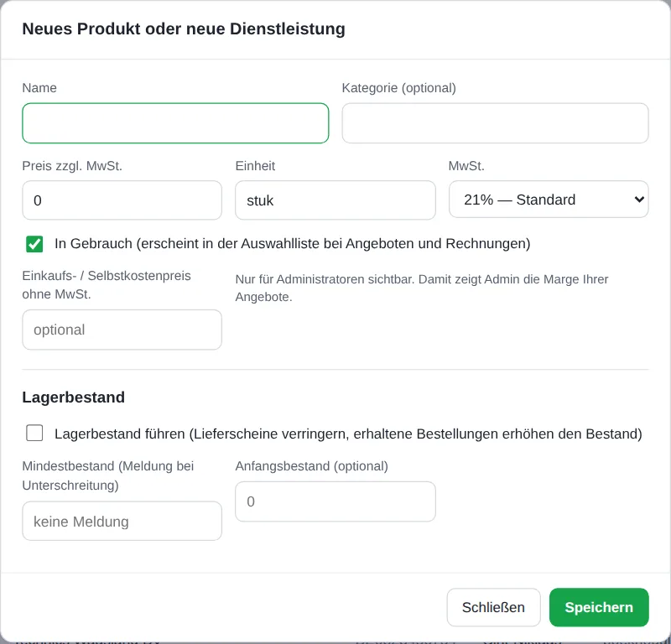Image resolution: width=671 pixels, height=644 pixels.
Task: Click the Anfangsbestand (optional) label
Action: tap(311, 466)
